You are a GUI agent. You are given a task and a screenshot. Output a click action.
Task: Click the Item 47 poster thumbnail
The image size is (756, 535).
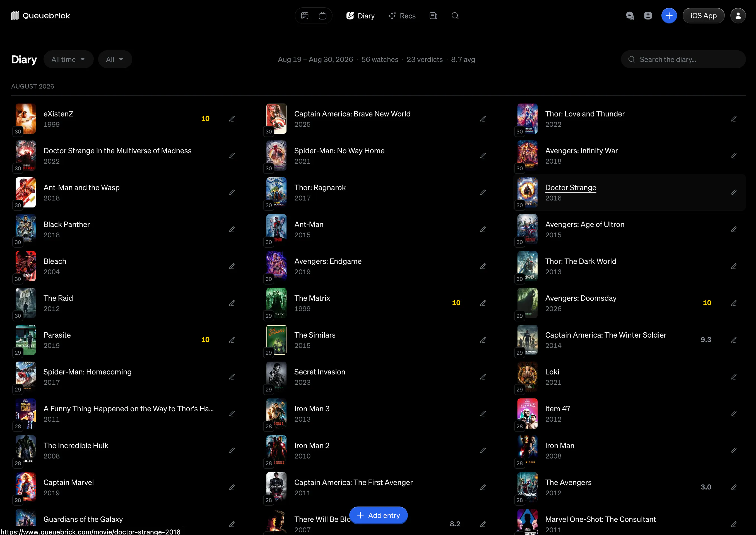(527, 414)
